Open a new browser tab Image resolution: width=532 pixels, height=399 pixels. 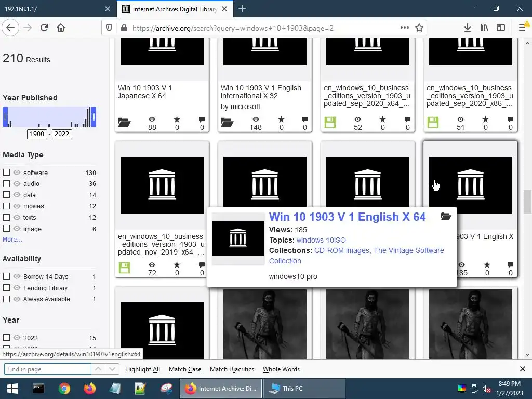pyautogui.click(x=242, y=9)
